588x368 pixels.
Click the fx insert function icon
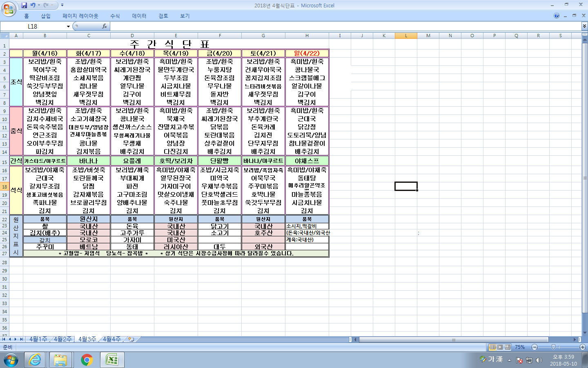pos(105,26)
